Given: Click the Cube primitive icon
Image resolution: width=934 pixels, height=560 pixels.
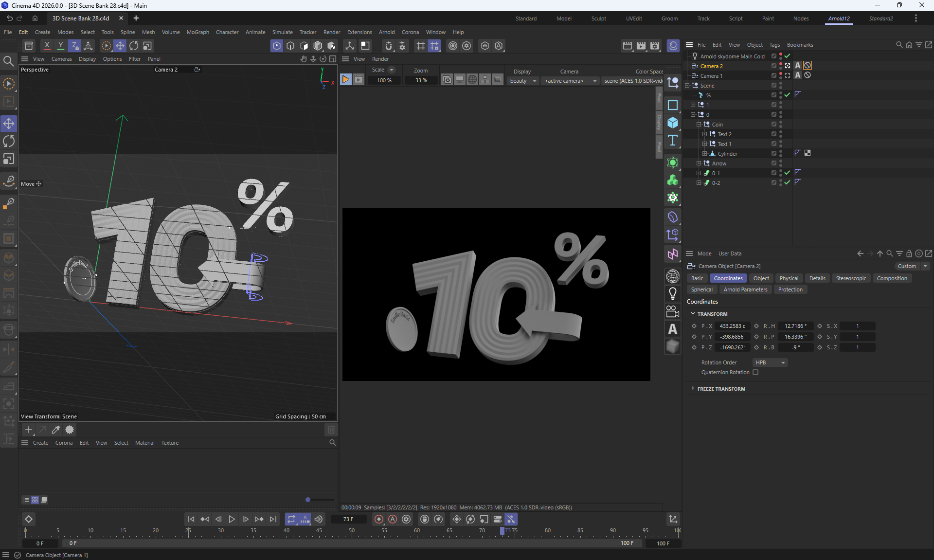Looking at the screenshot, I should click(x=673, y=123).
